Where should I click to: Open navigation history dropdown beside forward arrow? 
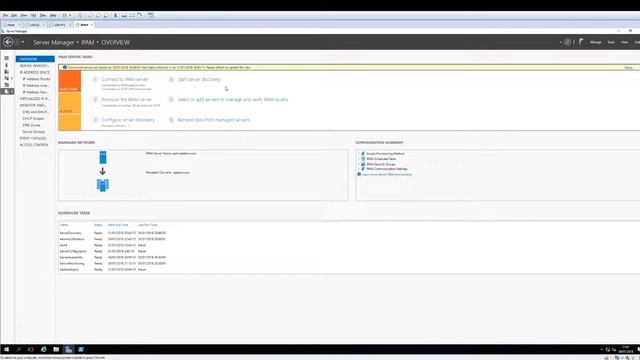coord(22,42)
